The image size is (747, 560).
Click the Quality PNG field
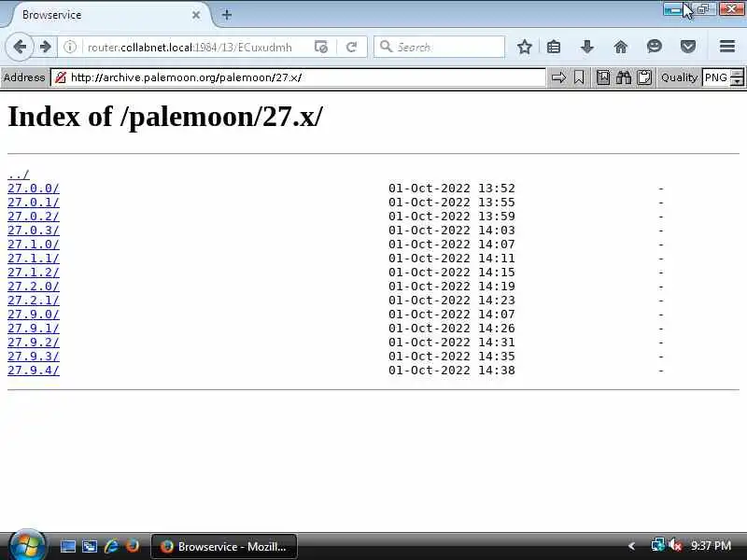click(x=716, y=77)
